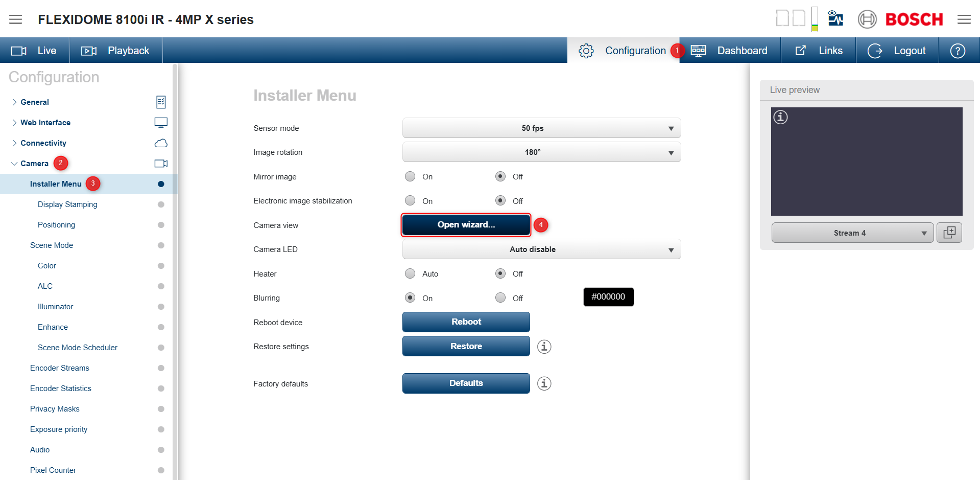Open the Display Stamping page
Image resolution: width=980 pixels, height=480 pixels.
(x=67, y=204)
